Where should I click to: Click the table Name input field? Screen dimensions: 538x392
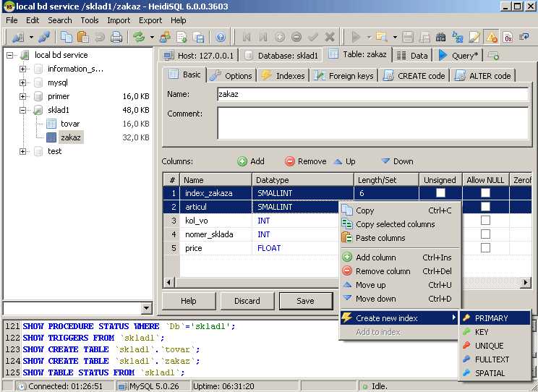(x=373, y=94)
